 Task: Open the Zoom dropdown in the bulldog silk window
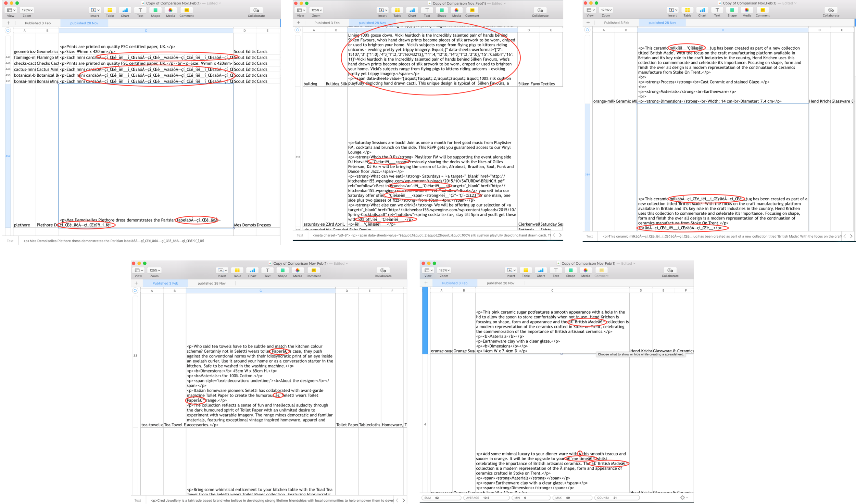[316, 10]
